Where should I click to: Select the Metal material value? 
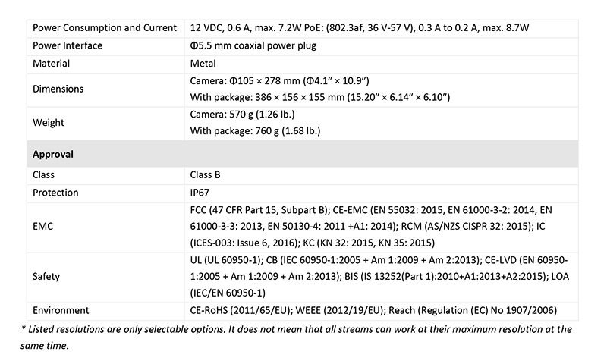pyautogui.click(x=203, y=64)
